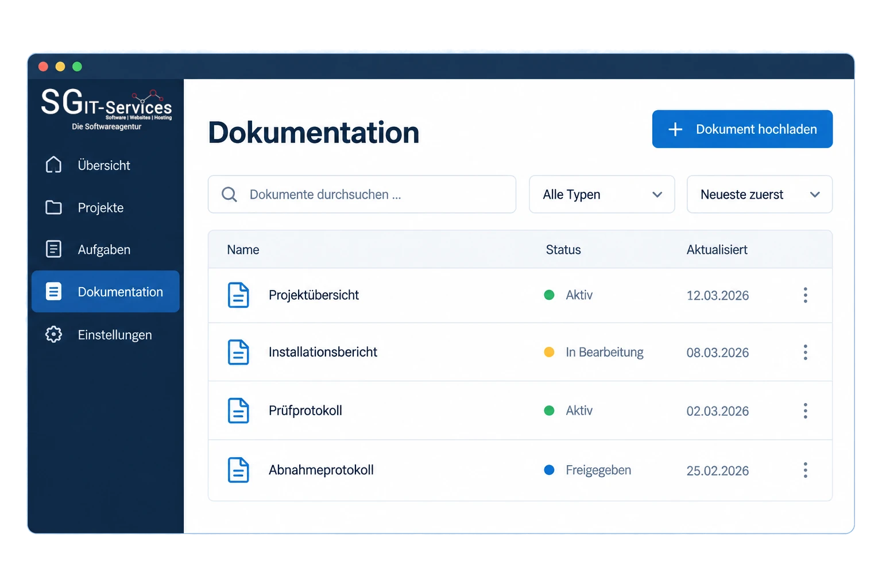
Task: Expand the Alle Typen dropdown
Action: click(x=602, y=195)
